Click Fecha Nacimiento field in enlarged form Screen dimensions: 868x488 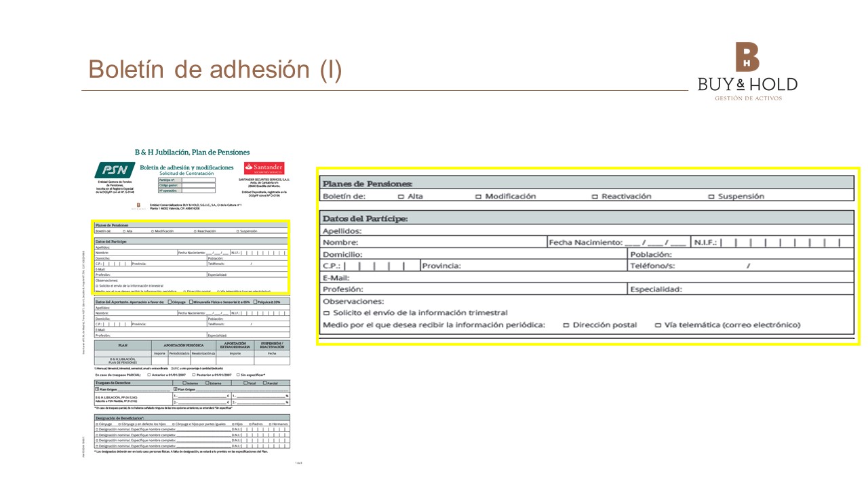pos(618,242)
